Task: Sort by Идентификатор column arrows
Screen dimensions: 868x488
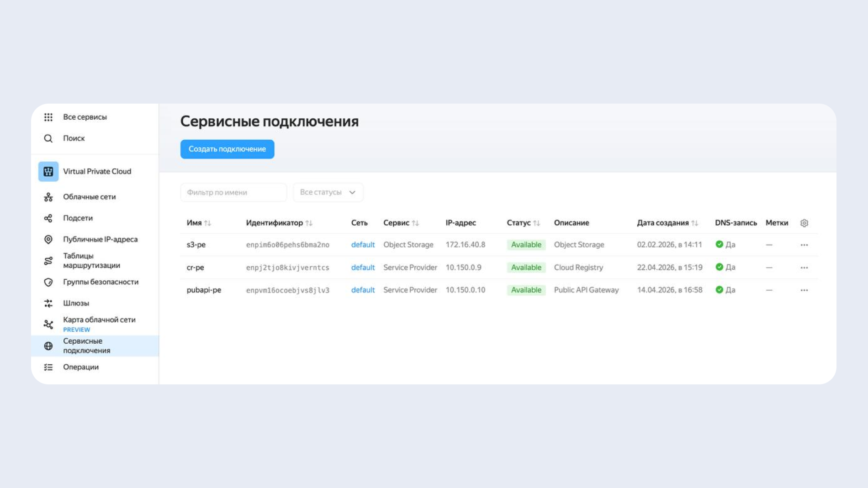Action: 309,223
